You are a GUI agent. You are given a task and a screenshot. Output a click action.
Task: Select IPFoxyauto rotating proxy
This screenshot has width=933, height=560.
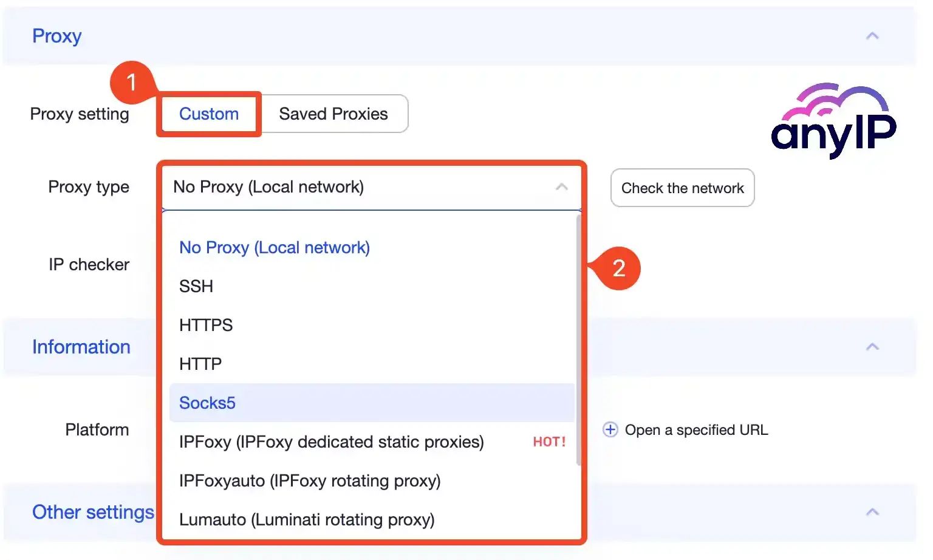pos(309,480)
